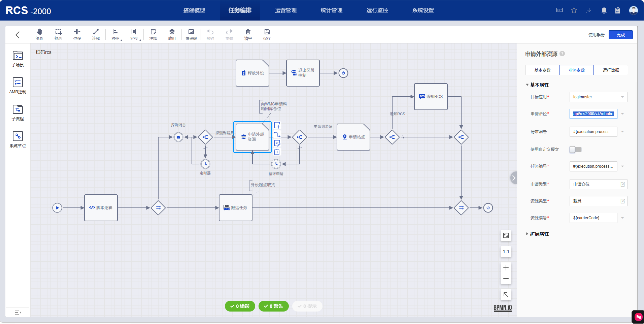
Task: Save the flow with 保存
Action: pos(267,34)
